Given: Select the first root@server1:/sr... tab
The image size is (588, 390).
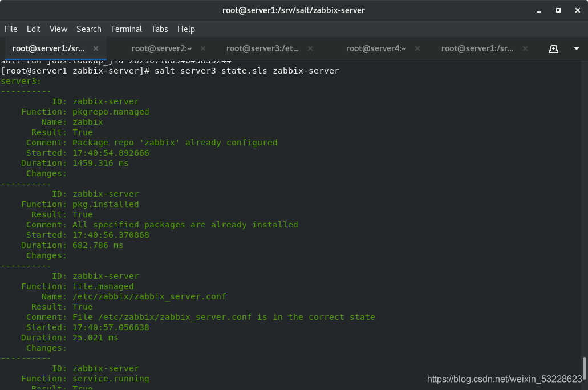Looking at the screenshot, I should (x=48, y=48).
